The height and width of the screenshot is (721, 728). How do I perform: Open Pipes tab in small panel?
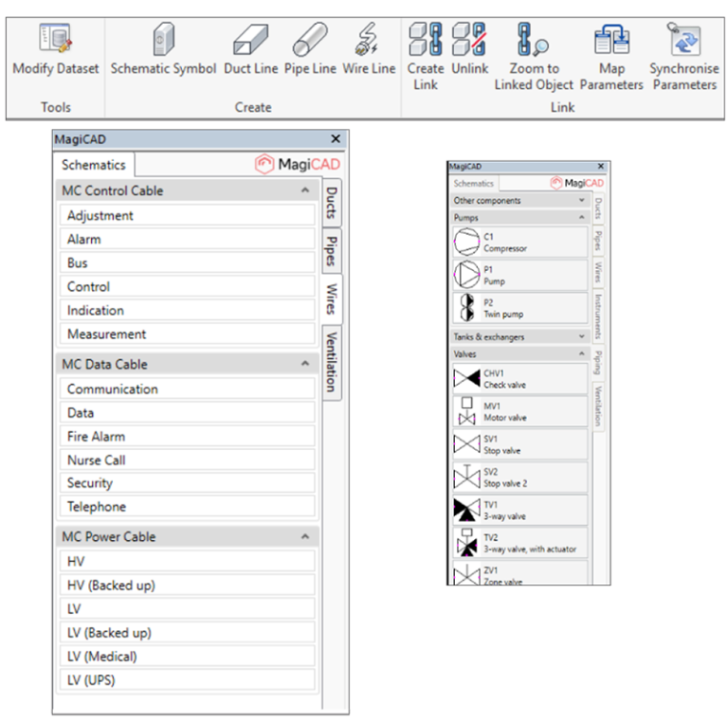click(598, 241)
